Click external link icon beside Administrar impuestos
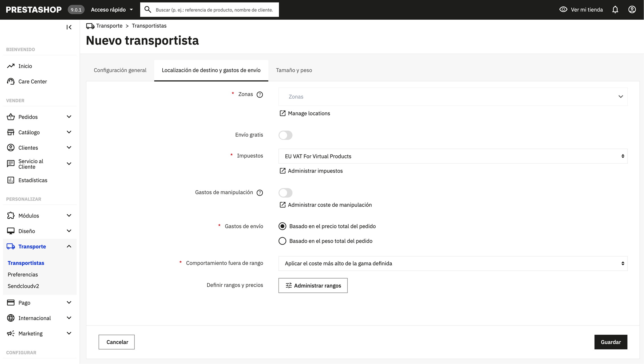 click(282, 171)
